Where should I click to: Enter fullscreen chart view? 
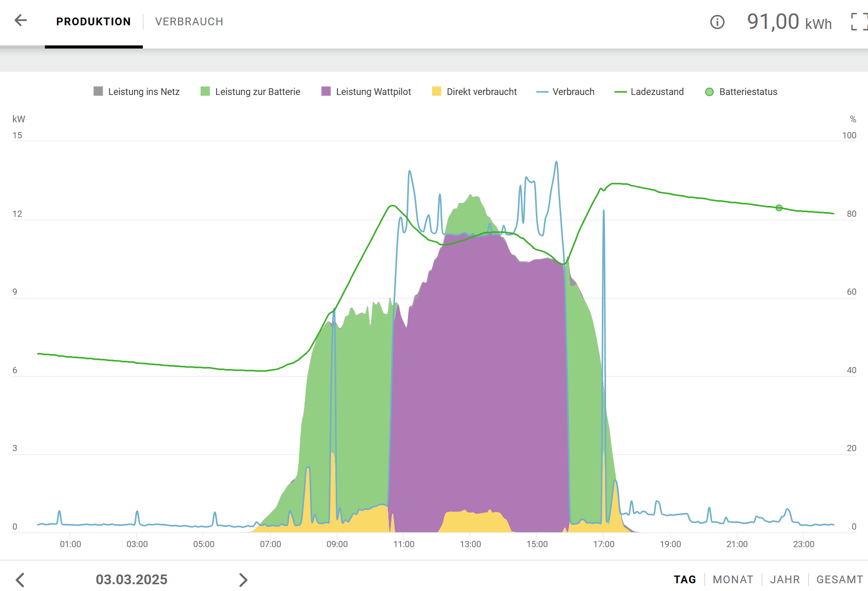pos(858,22)
